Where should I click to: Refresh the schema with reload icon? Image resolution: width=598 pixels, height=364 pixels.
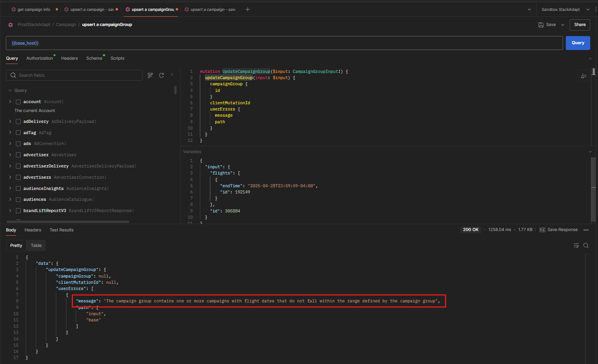161,75
